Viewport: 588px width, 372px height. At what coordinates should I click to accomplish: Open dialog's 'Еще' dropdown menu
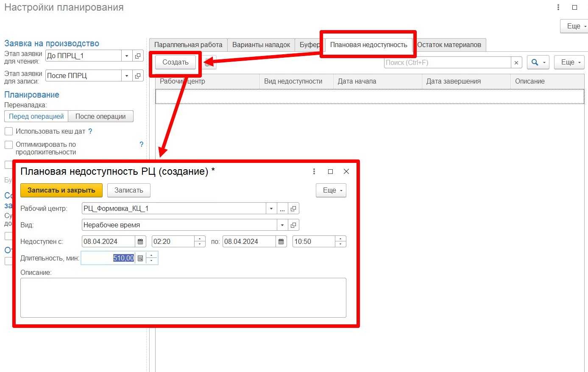tap(331, 190)
